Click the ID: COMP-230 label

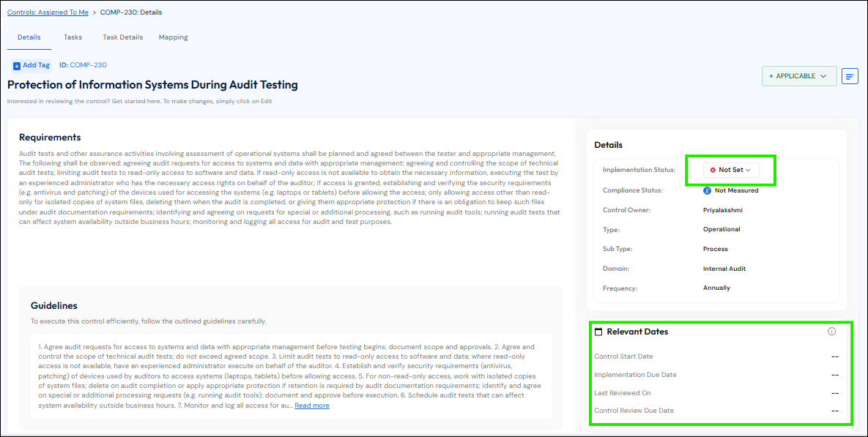tap(83, 65)
